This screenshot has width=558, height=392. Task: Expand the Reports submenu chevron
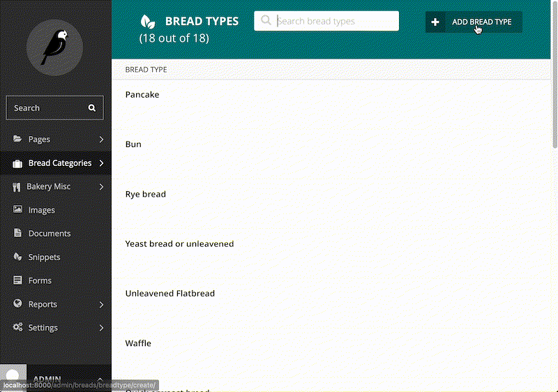[x=101, y=305]
